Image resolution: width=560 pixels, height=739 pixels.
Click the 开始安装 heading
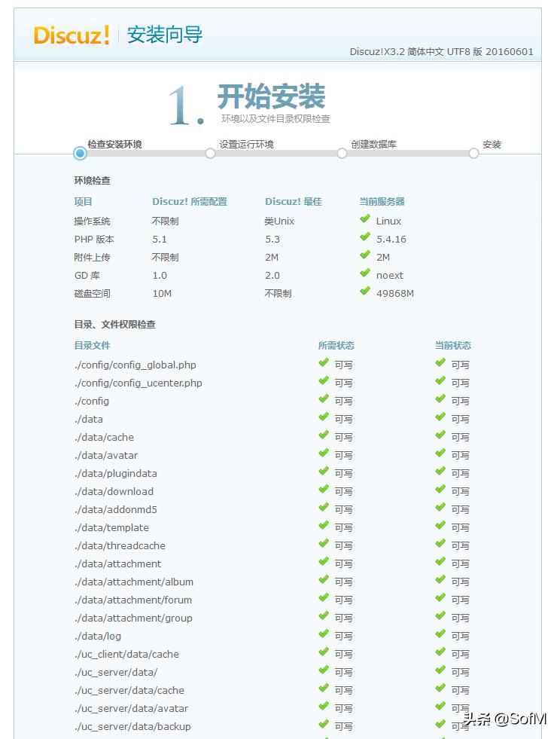[x=271, y=96]
